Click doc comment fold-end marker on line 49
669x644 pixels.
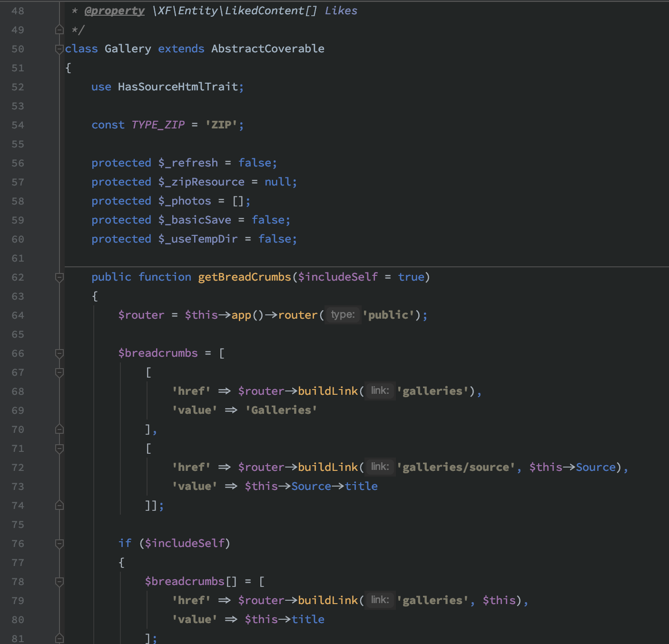click(x=59, y=30)
